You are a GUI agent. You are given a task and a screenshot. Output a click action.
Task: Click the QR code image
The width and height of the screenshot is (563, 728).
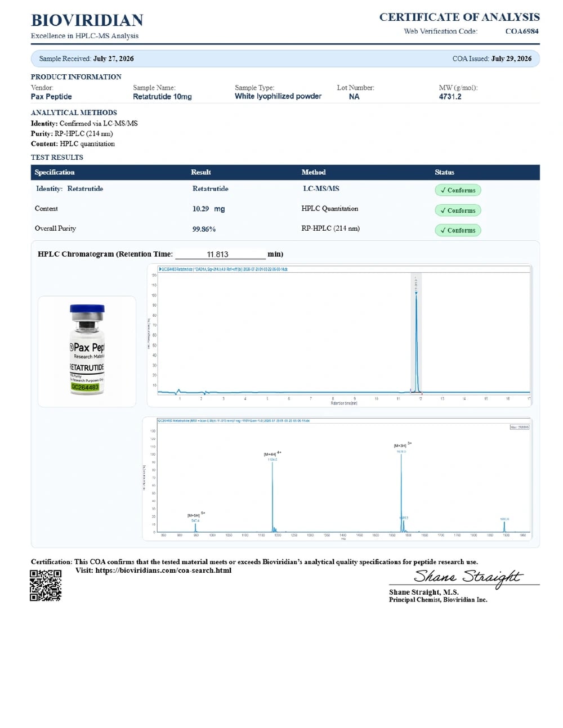click(46, 585)
